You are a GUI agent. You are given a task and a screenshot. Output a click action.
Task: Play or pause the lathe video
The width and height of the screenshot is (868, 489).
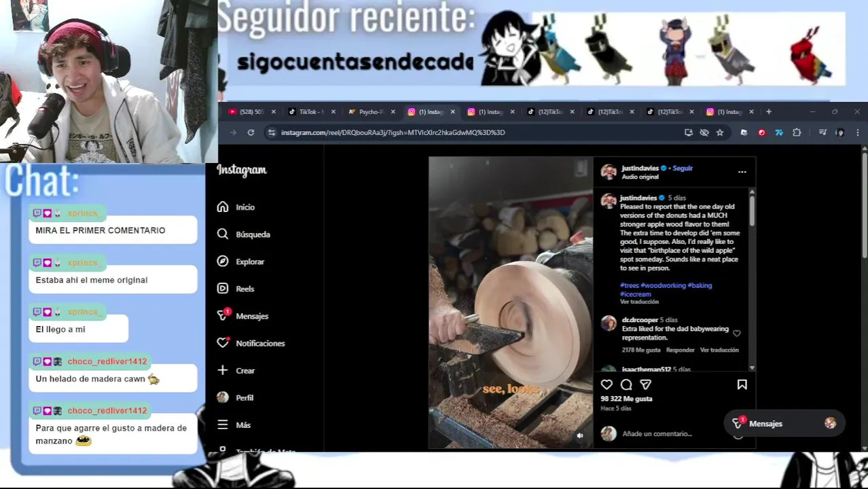tap(511, 302)
